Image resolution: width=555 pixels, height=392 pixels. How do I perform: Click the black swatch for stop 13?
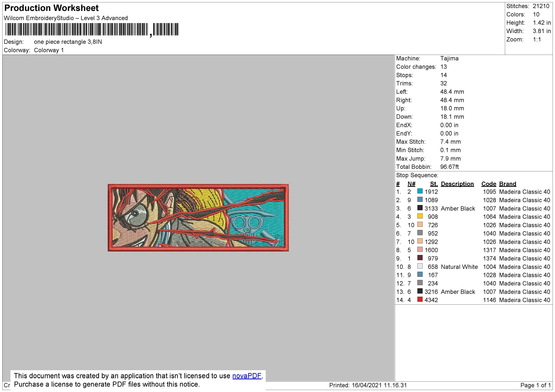click(420, 291)
